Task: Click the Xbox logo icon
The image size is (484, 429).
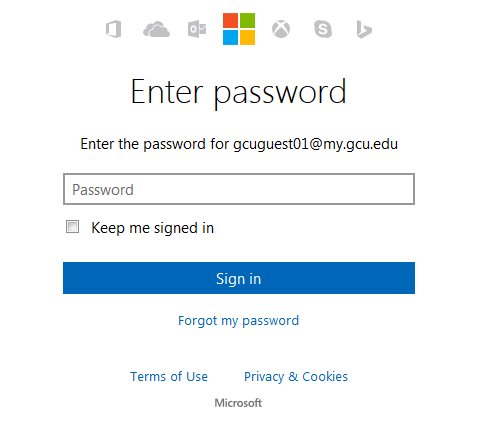Action: [281, 29]
